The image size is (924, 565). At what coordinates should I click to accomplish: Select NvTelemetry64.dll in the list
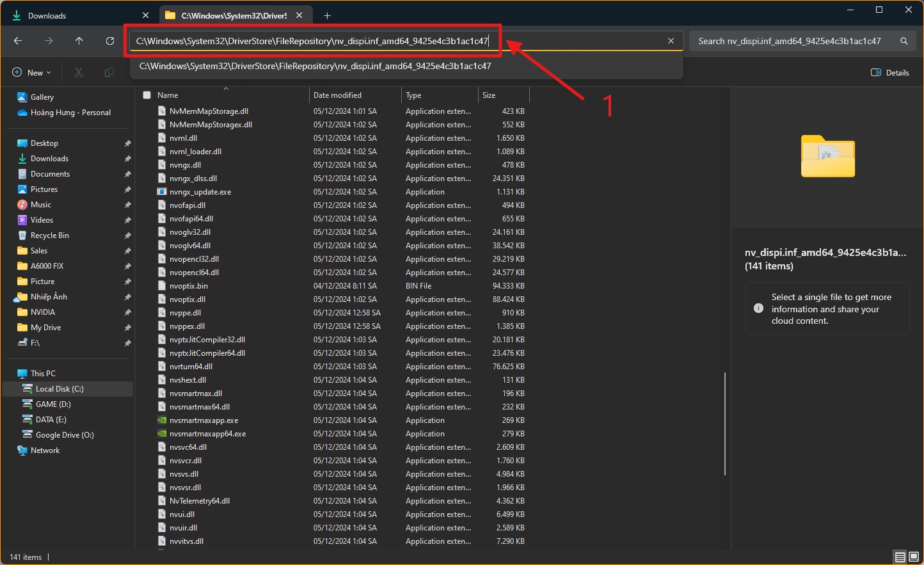coord(199,501)
